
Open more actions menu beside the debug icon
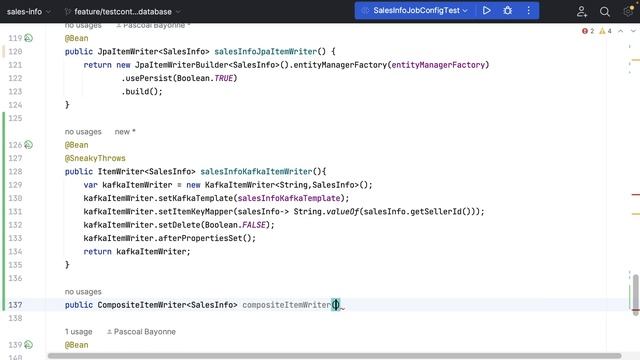529,11
